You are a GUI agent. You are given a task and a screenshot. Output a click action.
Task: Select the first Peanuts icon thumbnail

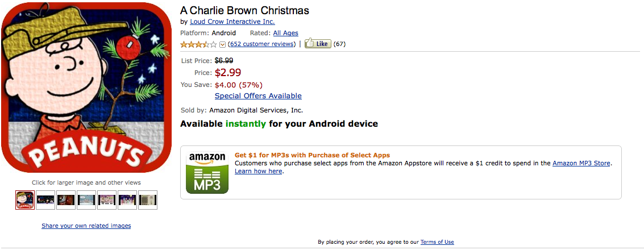click(x=25, y=200)
